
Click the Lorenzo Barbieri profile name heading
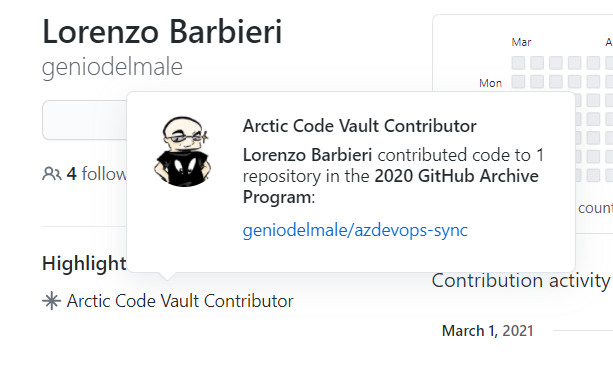pos(162,32)
